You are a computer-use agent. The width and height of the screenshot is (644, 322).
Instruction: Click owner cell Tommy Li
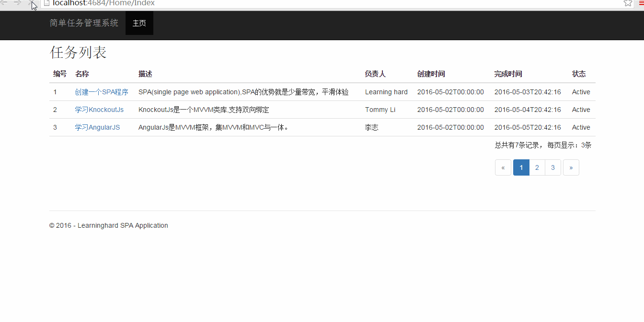click(x=380, y=110)
